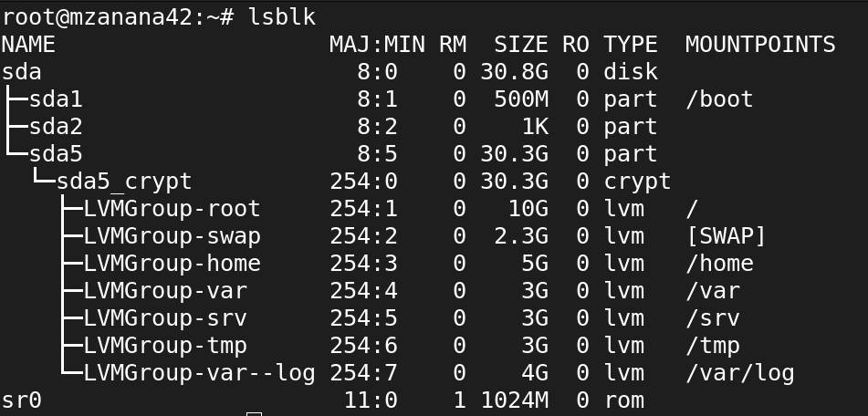Click the /boot mountpoint text
The height and width of the screenshot is (416, 868).
click(x=719, y=99)
